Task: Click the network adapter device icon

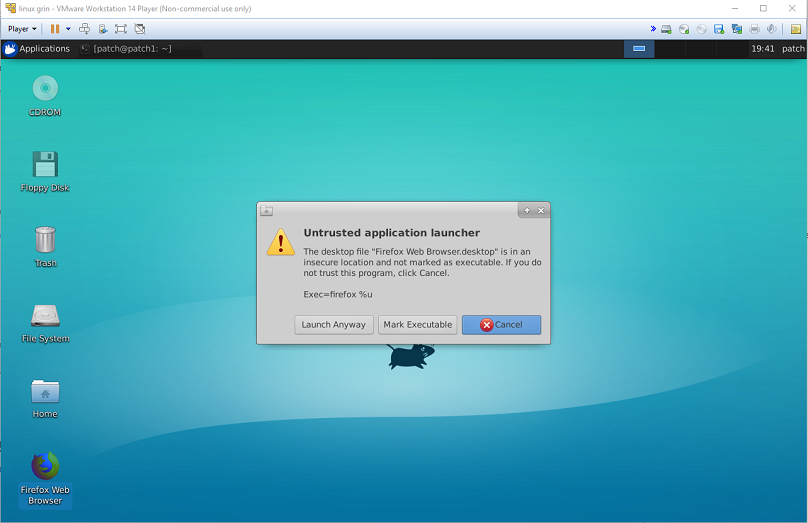Action: tap(737, 29)
